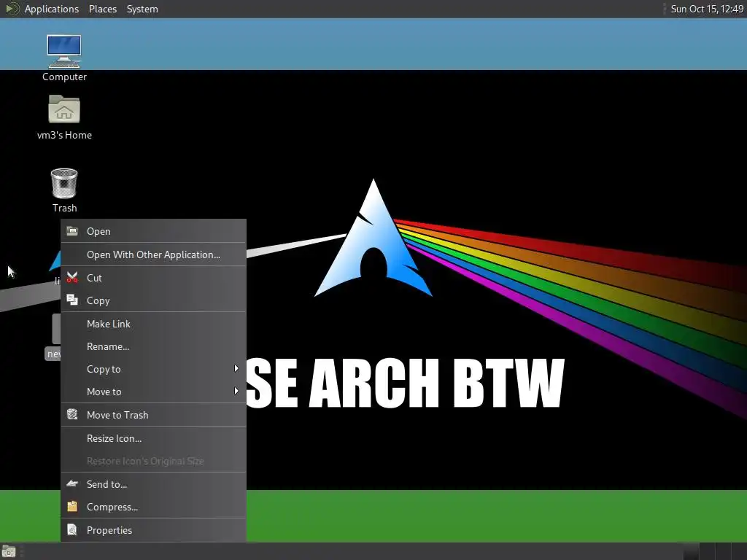Select the vm3's Home folder icon

(64, 109)
